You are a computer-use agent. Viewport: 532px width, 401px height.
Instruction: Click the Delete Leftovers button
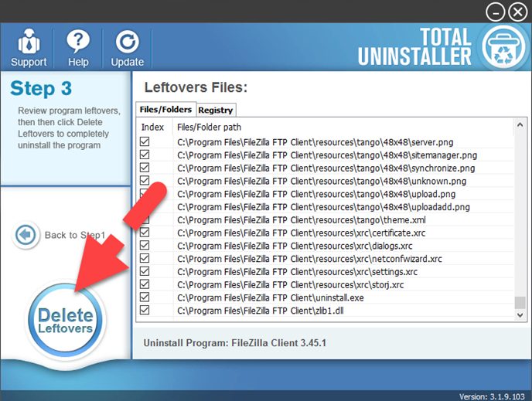pos(66,321)
